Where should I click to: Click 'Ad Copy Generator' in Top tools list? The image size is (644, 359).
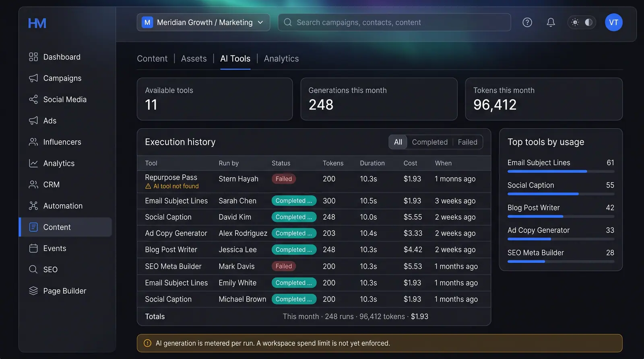tap(539, 230)
